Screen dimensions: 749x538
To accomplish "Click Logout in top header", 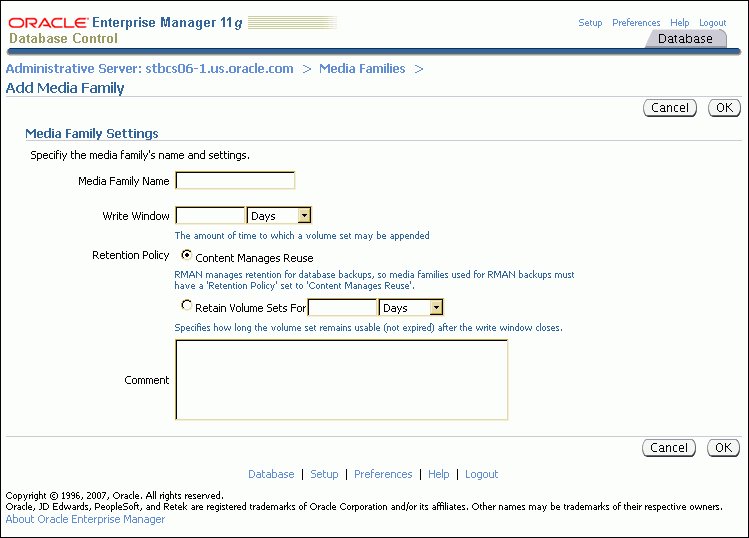I will coord(712,22).
